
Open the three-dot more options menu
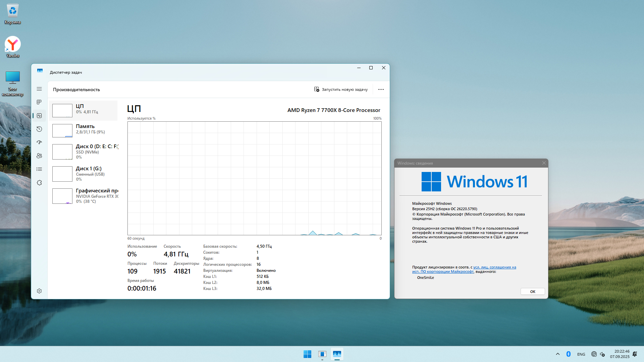(381, 89)
